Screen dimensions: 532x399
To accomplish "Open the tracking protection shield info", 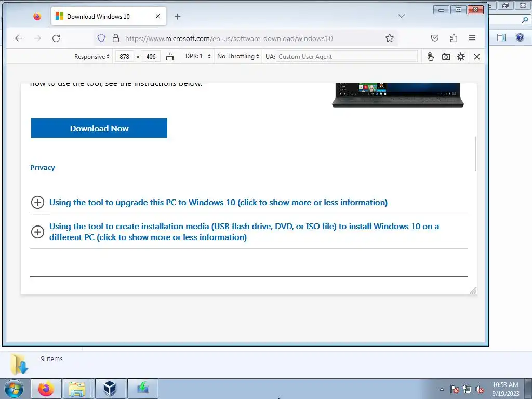I will click(x=101, y=38).
